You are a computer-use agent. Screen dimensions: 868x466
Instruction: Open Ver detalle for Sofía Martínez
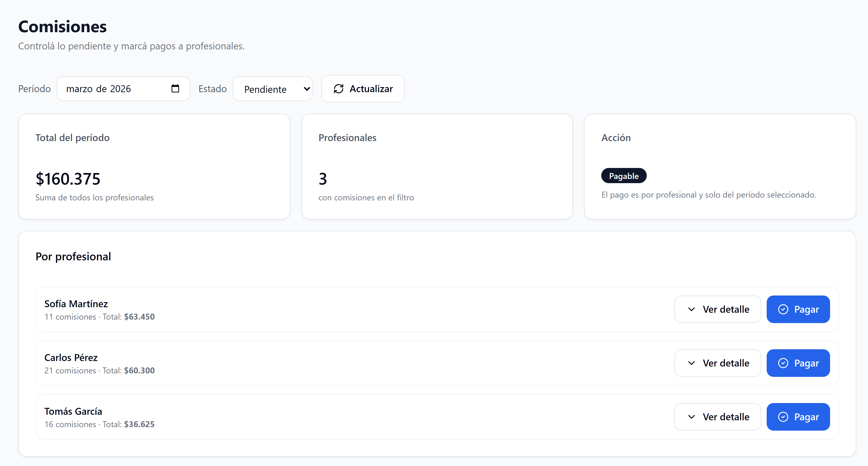click(x=717, y=309)
